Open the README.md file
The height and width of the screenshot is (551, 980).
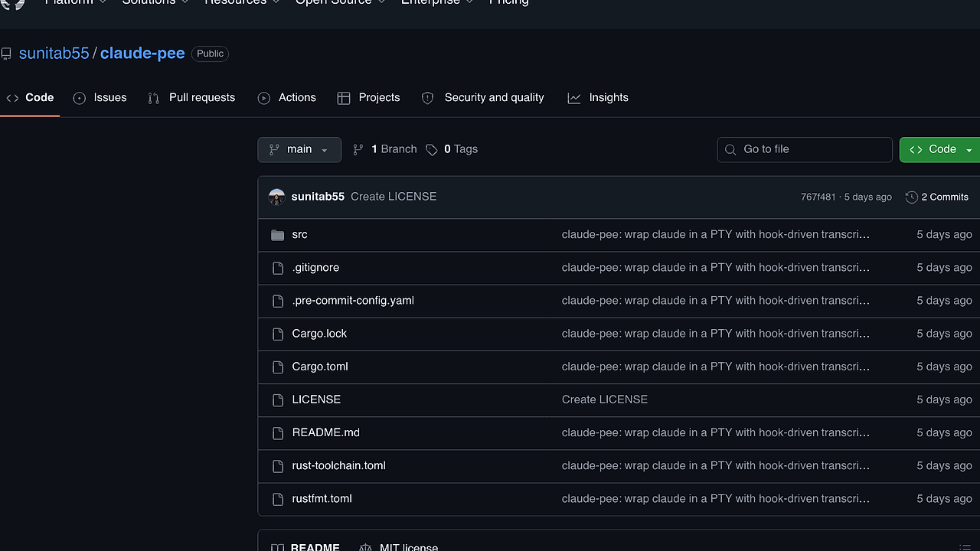point(326,432)
